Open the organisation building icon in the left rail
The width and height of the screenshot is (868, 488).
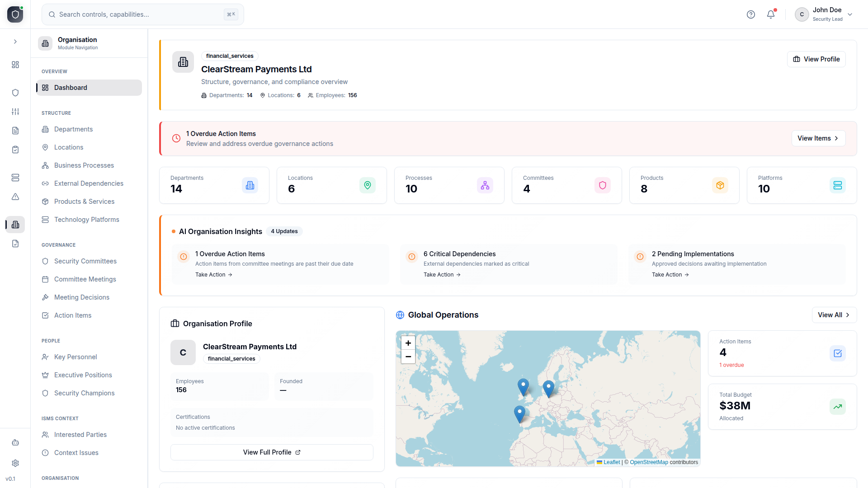[15, 225]
